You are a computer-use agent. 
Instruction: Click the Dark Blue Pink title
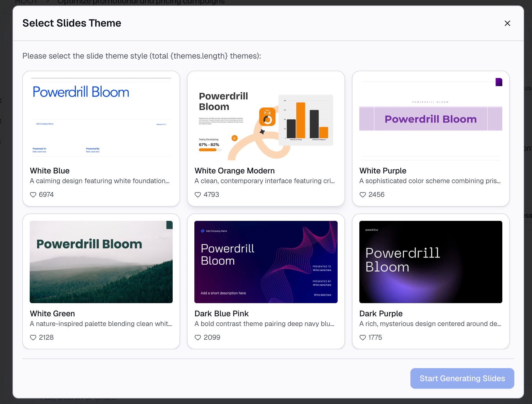221,313
